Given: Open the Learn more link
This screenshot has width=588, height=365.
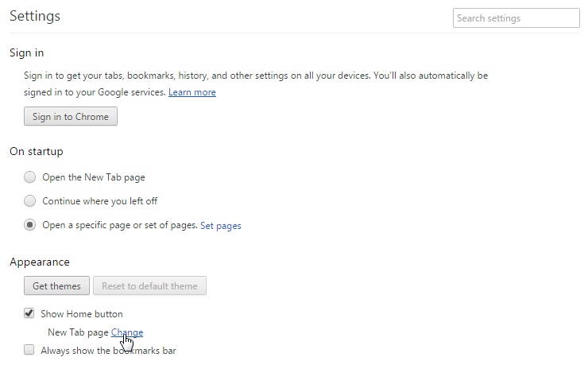Looking at the screenshot, I should [x=191, y=92].
